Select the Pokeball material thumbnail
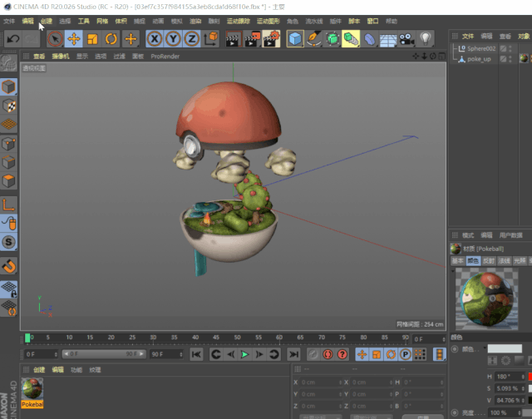Image resolution: width=532 pixels, height=419 pixels. [x=32, y=388]
